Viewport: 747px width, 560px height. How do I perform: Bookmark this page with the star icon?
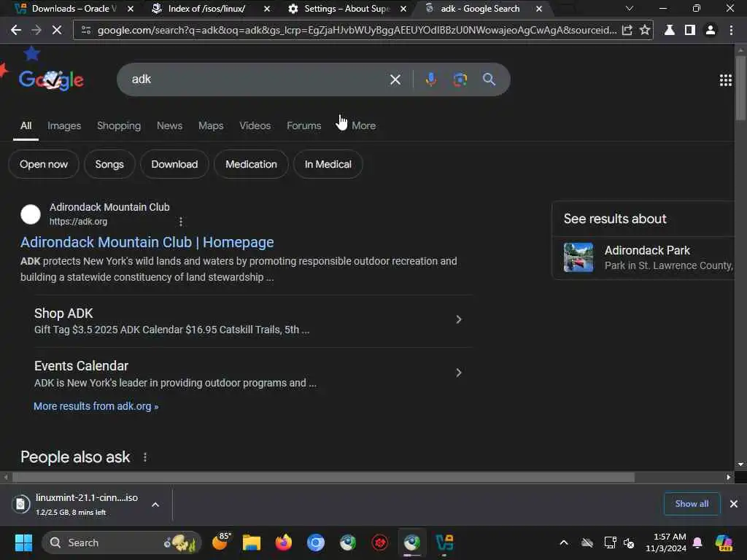645,30
